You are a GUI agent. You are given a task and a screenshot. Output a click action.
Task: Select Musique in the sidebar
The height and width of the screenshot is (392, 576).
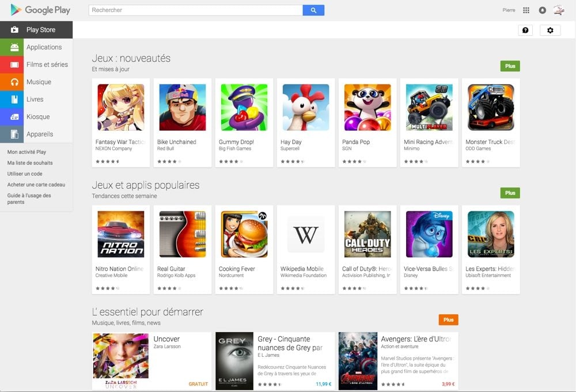point(39,82)
